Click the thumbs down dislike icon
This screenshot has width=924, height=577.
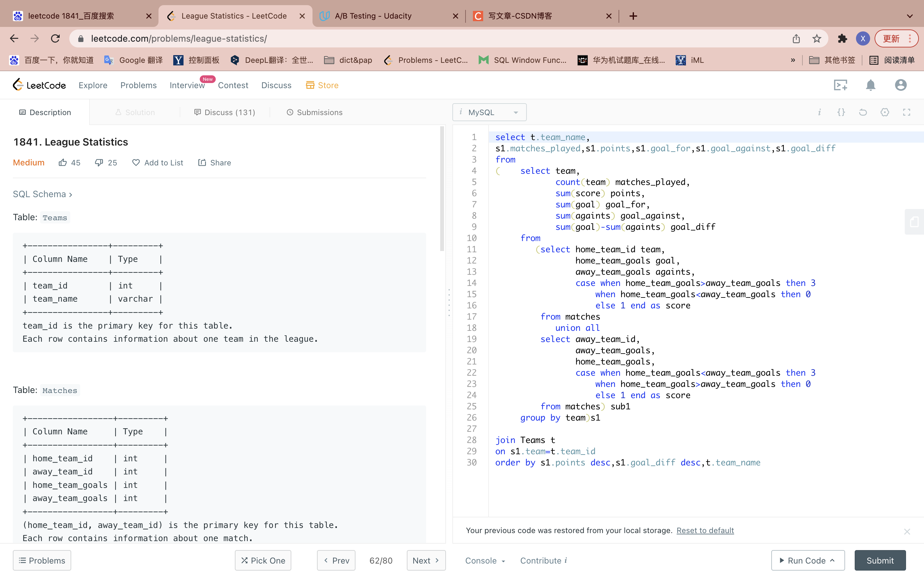(99, 163)
